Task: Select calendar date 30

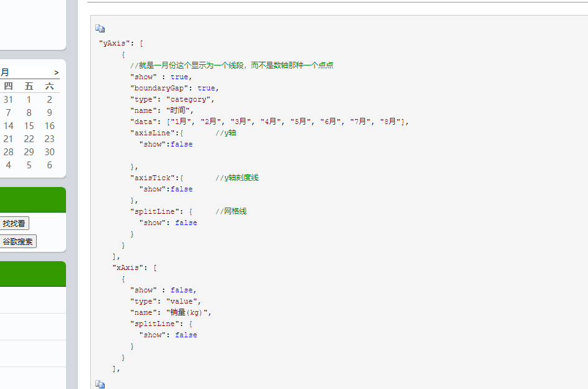Action: point(49,152)
